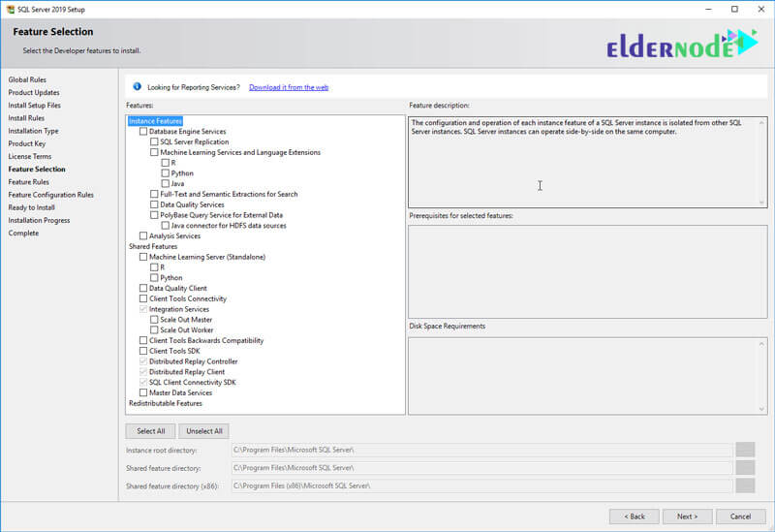Toggle SQL Client Connectivity SDK checkbox
This screenshot has width=775, height=532.
143,382
